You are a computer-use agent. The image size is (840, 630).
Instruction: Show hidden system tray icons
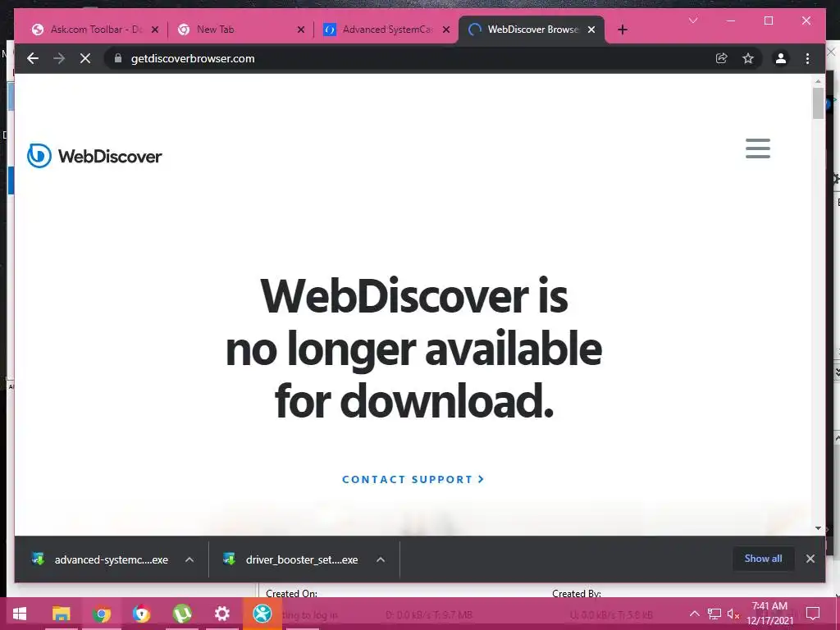[694, 614]
